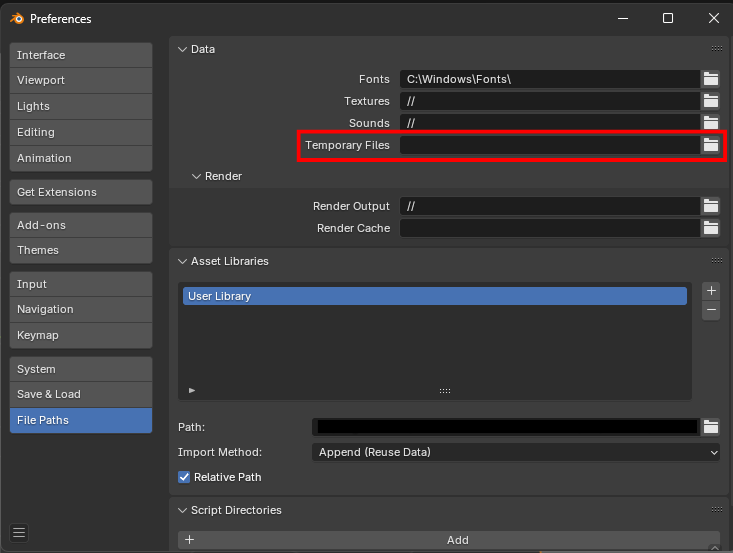Open the Interface preferences tab
This screenshot has width=733, height=553.
(x=81, y=55)
